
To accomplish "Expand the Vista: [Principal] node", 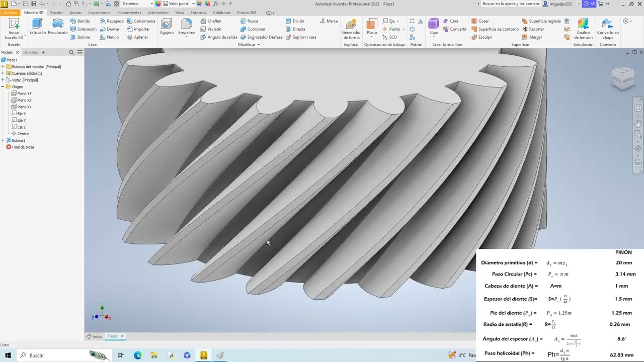I will tap(3, 80).
